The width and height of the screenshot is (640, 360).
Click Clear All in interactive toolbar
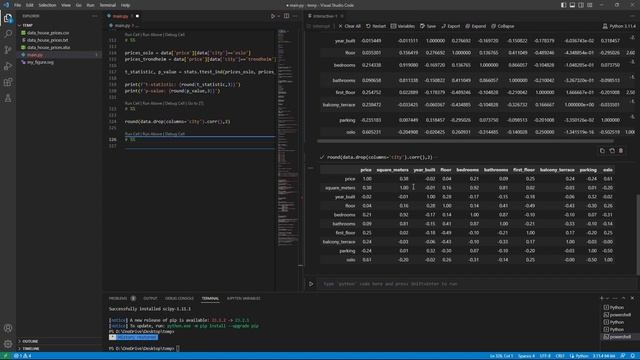(349, 26)
